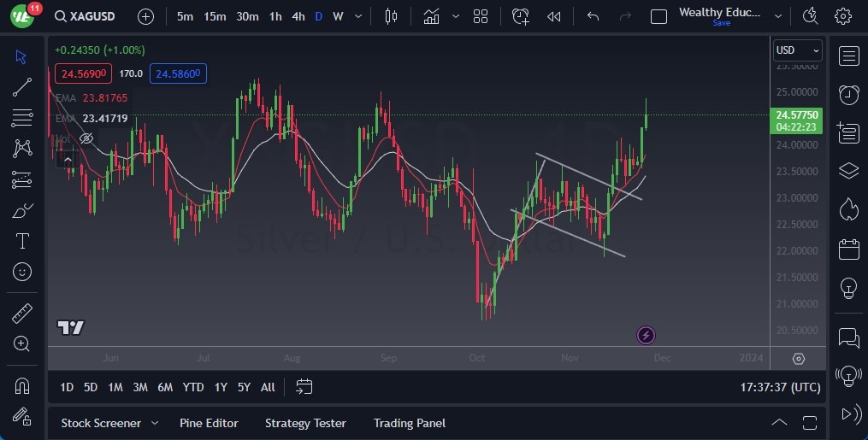
Task: Activate the Measure ruler tool
Action: pos(22,313)
